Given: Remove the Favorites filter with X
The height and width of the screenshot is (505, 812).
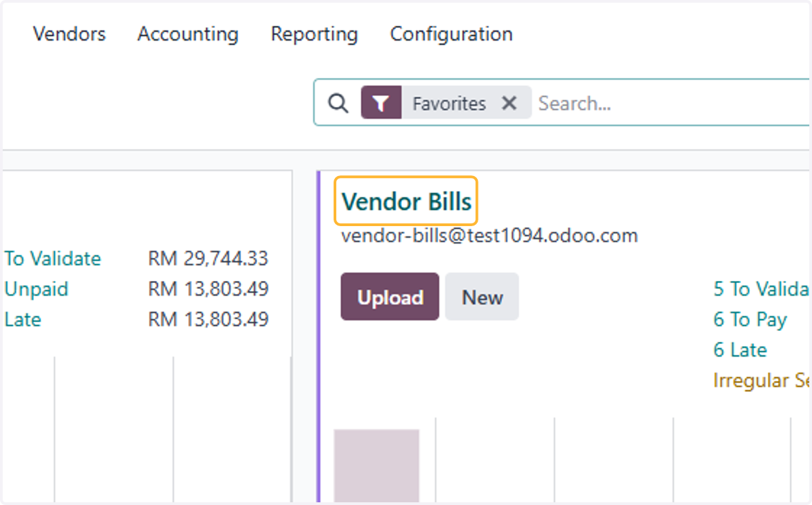Looking at the screenshot, I should coord(509,103).
